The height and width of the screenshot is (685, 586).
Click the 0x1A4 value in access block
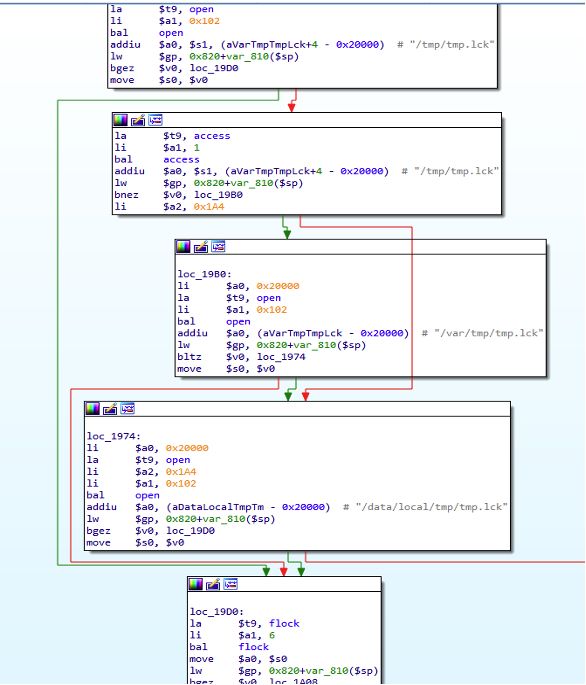(x=209, y=207)
